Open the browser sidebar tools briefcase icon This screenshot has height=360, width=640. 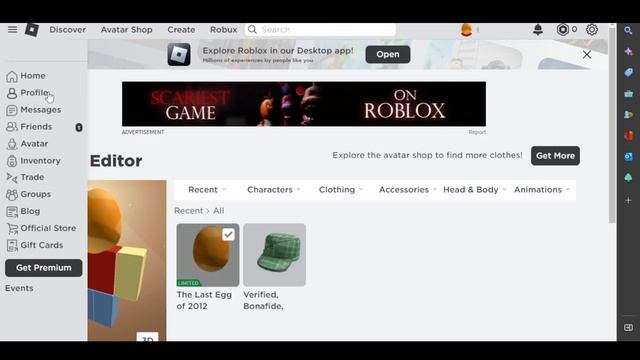pos(628,94)
